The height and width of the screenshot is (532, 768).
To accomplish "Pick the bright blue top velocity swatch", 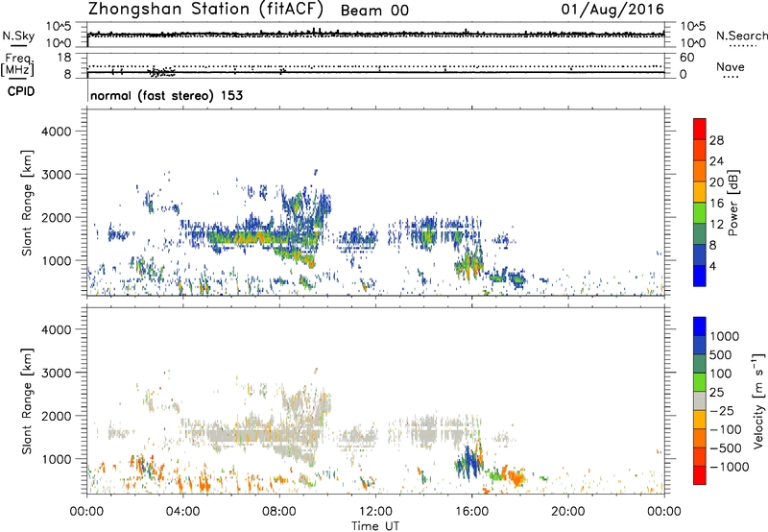I will (700, 326).
